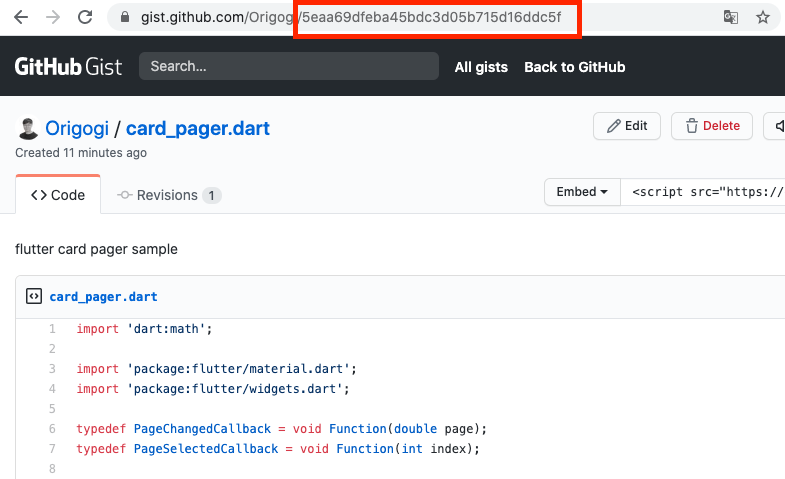Click PageSelectedCallback typedef name
Screen dimensions: 785x479
pos(206,449)
